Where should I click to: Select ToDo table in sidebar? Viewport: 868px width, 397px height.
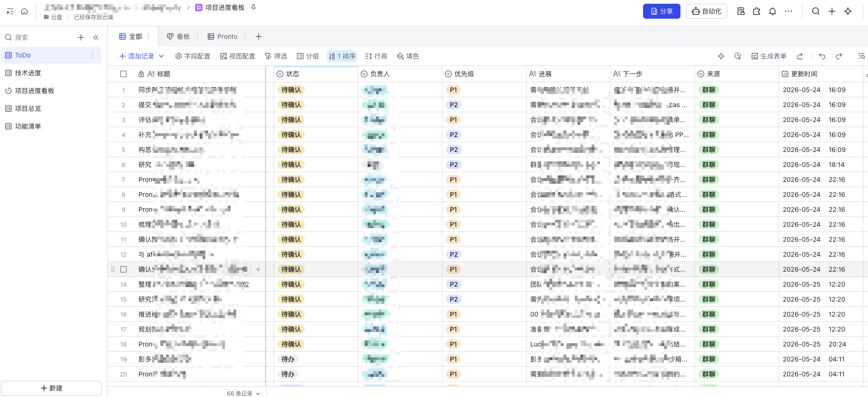[x=51, y=55]
